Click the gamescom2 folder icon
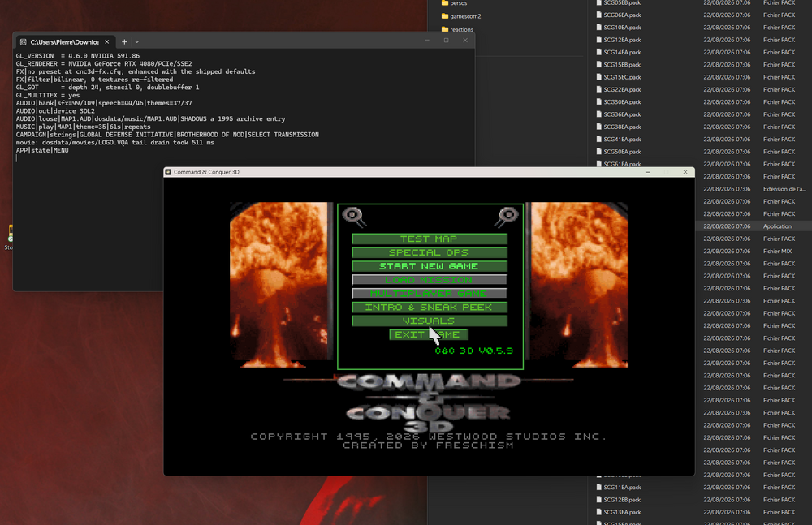 pos(445,16)
